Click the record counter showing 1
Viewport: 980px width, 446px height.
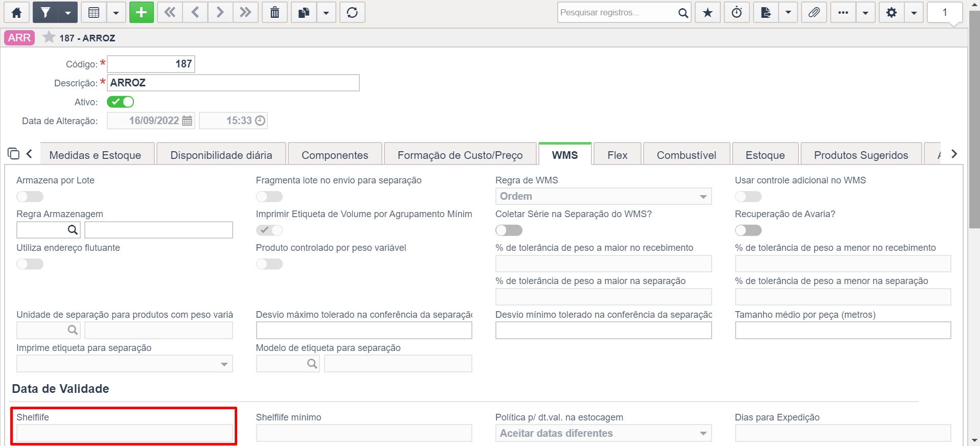pos(945,13)
